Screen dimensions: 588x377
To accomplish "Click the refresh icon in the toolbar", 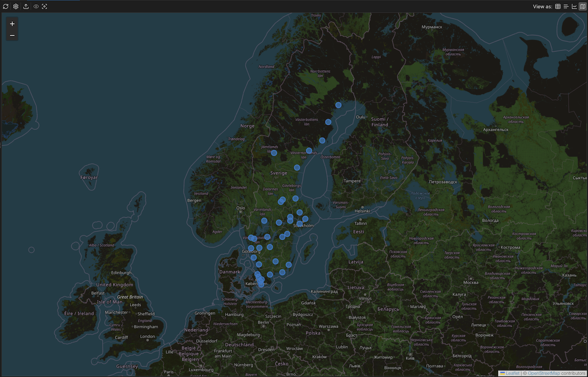I will 6,7.
